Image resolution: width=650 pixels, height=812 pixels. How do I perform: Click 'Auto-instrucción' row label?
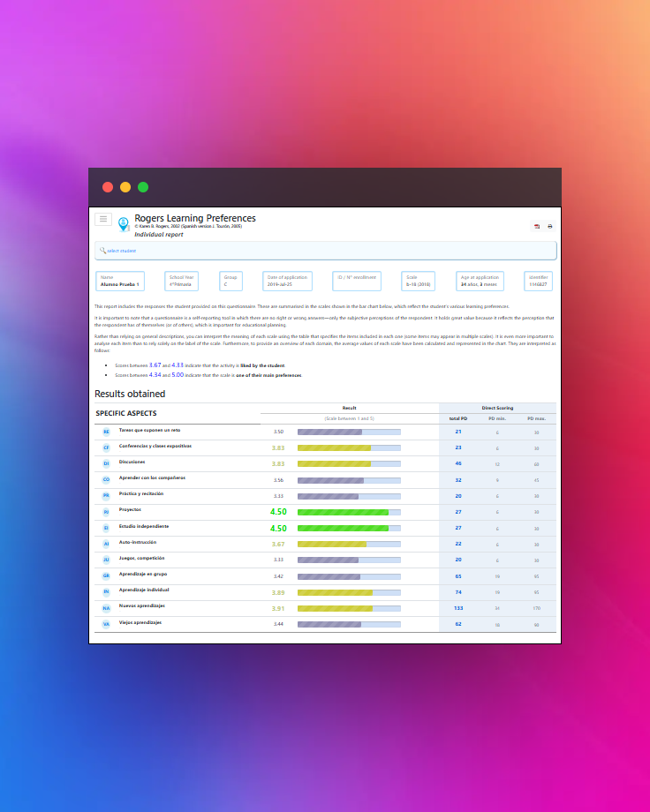(x=138, y=542)
